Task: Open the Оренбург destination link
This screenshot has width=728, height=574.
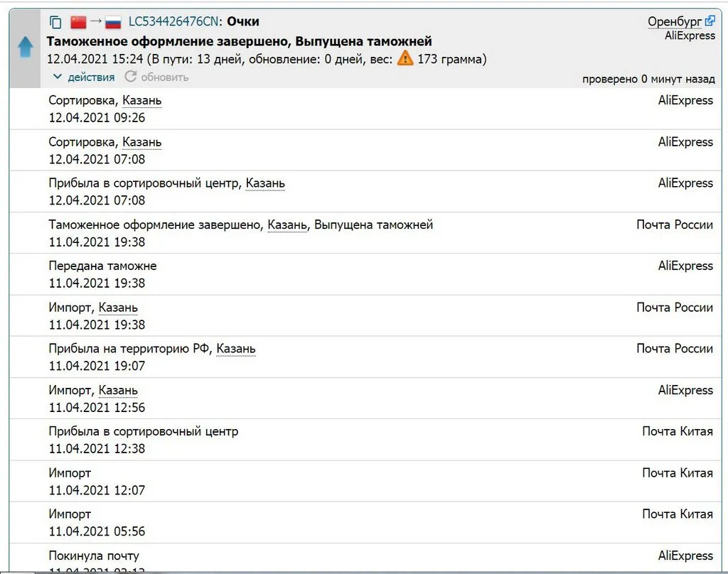Action: [674, 21]
